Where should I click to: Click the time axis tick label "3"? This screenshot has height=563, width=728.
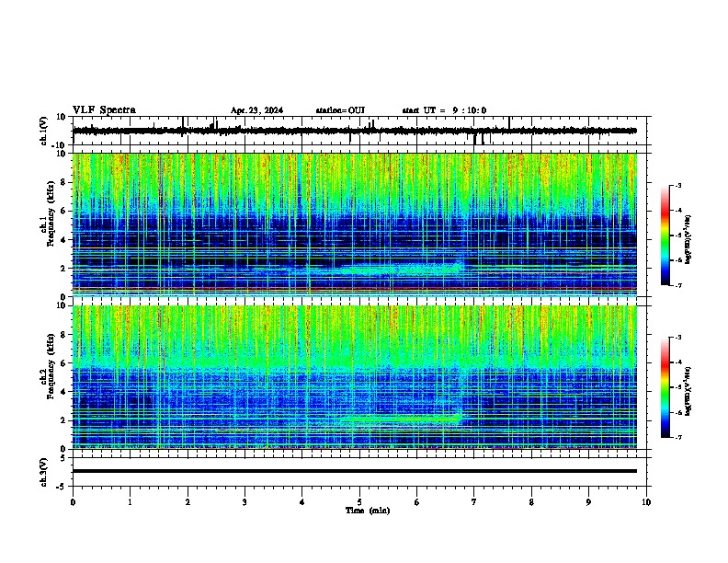[245, 502]
